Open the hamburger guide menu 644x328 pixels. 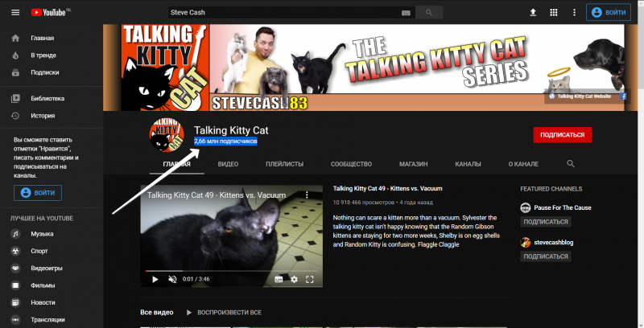15,12
